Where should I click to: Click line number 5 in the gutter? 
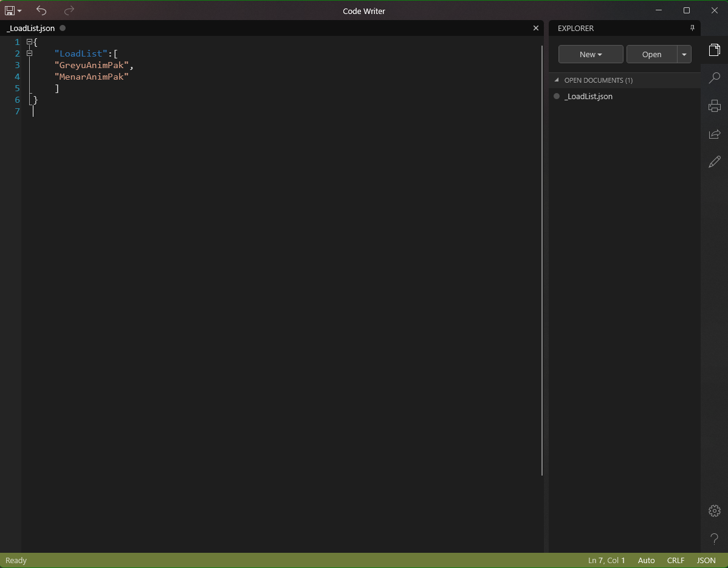(x=17, y=88)
